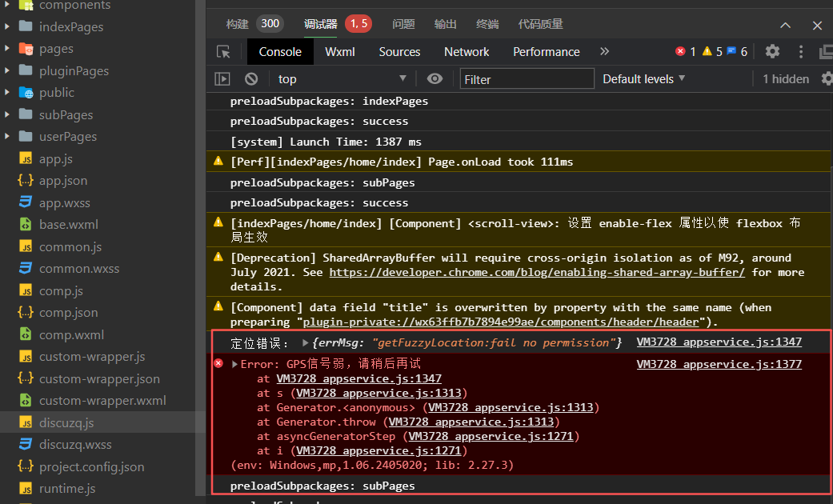Click the red error count badge
The height and width of the screenshot is (504, 833).
point(685,51)
